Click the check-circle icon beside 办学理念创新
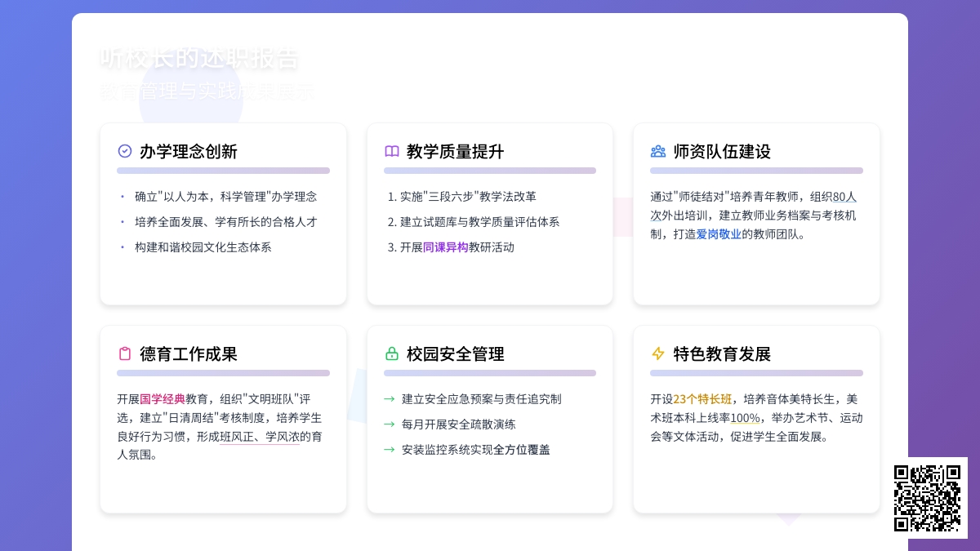980x551 pixels. click(125, 151)
